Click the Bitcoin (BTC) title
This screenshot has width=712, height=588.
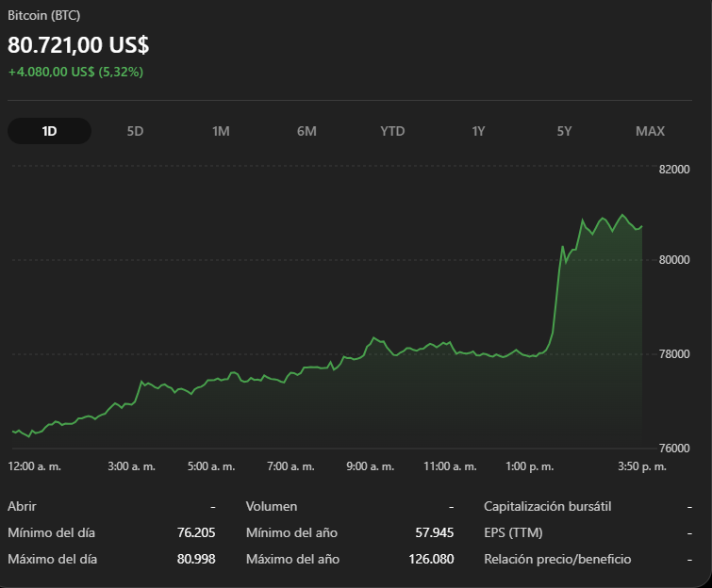click(x=44, y=15)
